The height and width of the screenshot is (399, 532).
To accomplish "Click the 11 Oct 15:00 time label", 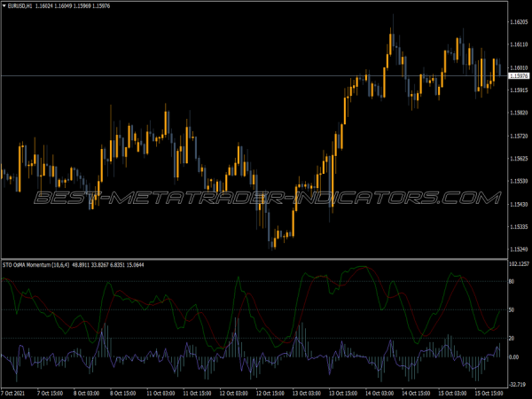I will 197,393.
